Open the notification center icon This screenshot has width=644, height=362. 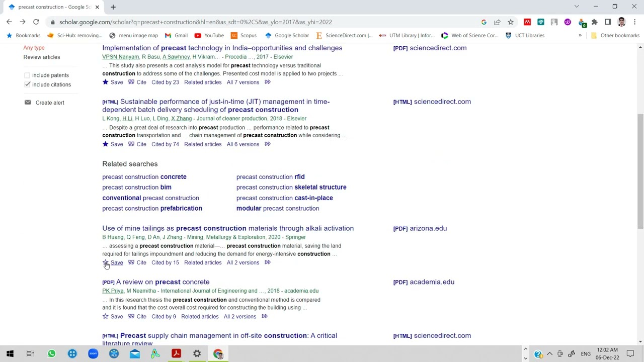(x=630, y=354)
